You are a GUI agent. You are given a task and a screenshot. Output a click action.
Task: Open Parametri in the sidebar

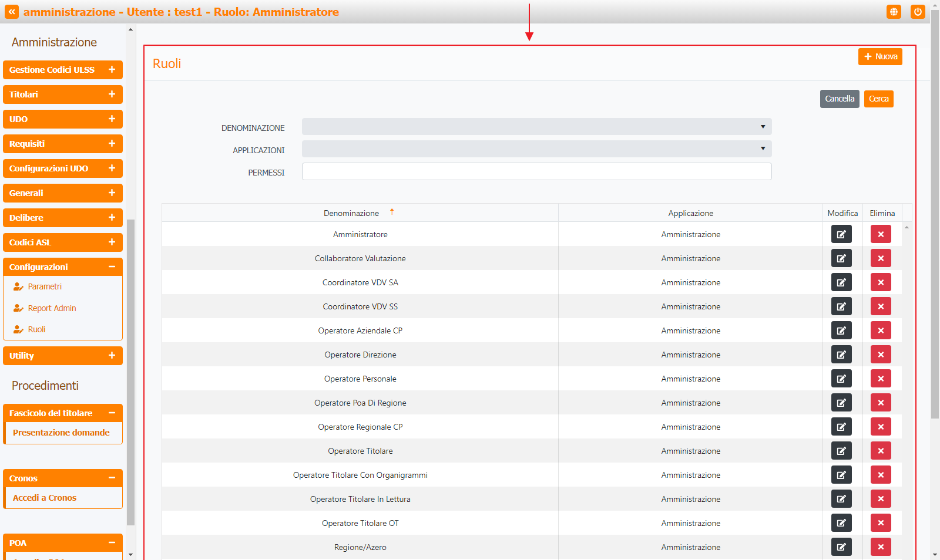[x=45, y=286]
